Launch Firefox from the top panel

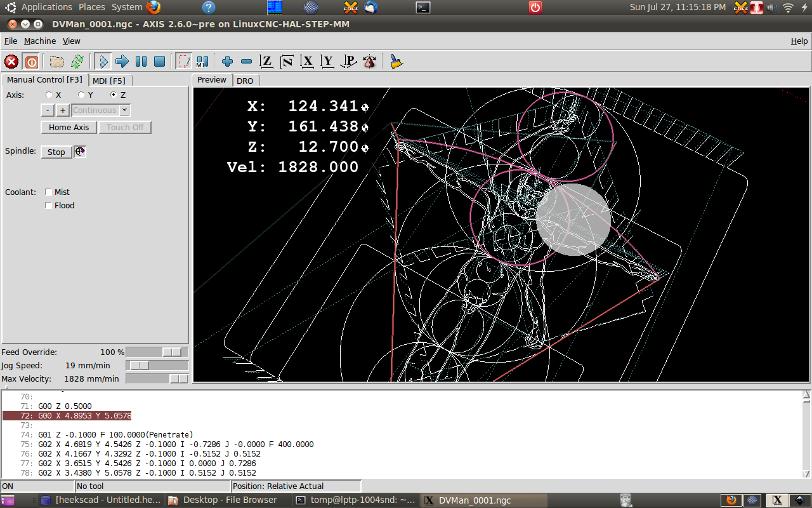[x=154, y=7]
